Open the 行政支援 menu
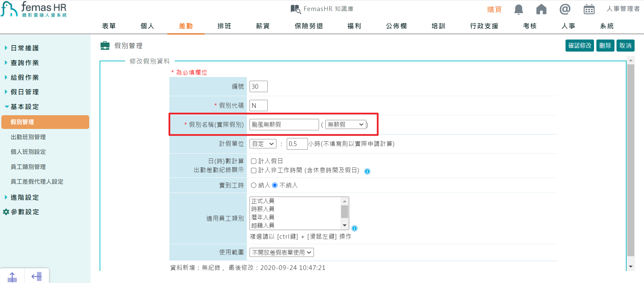 pyautogui.click(x=484, y=26)
